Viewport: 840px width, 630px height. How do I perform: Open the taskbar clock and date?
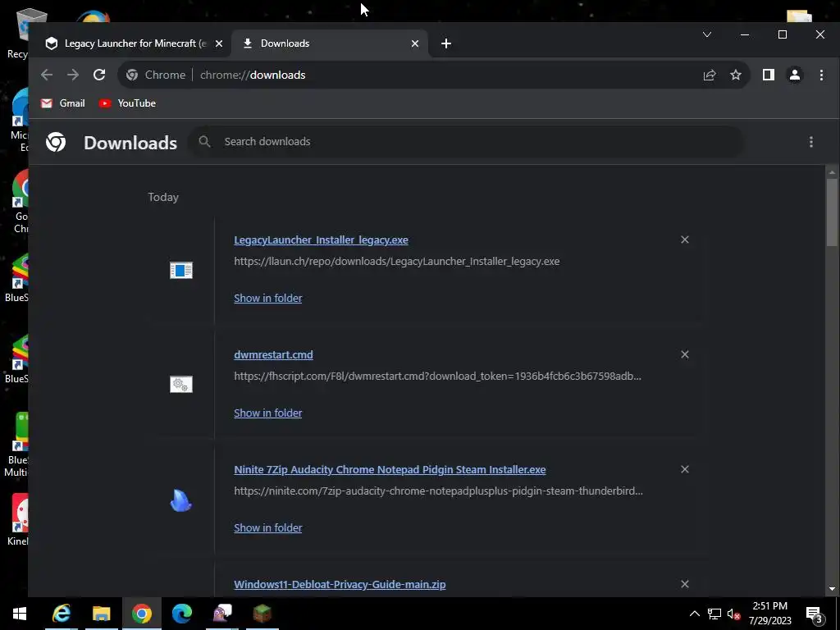[769, 614]
